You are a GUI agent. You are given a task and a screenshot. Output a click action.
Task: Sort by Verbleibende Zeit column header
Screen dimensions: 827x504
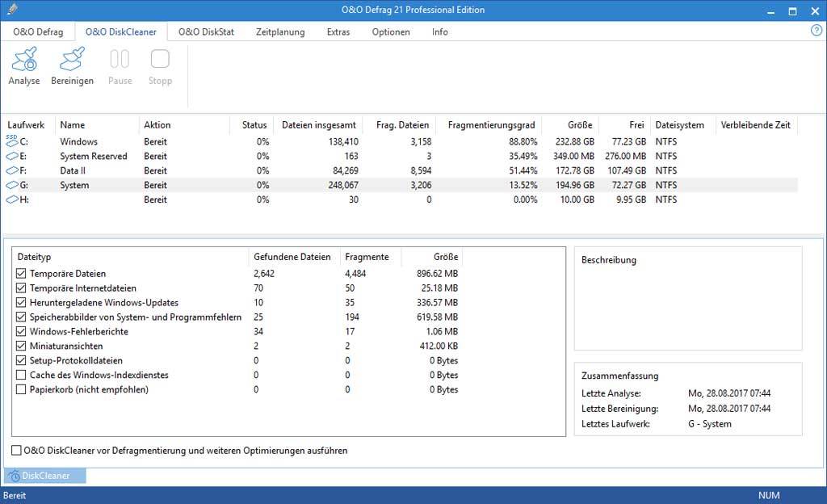point(755,125)
